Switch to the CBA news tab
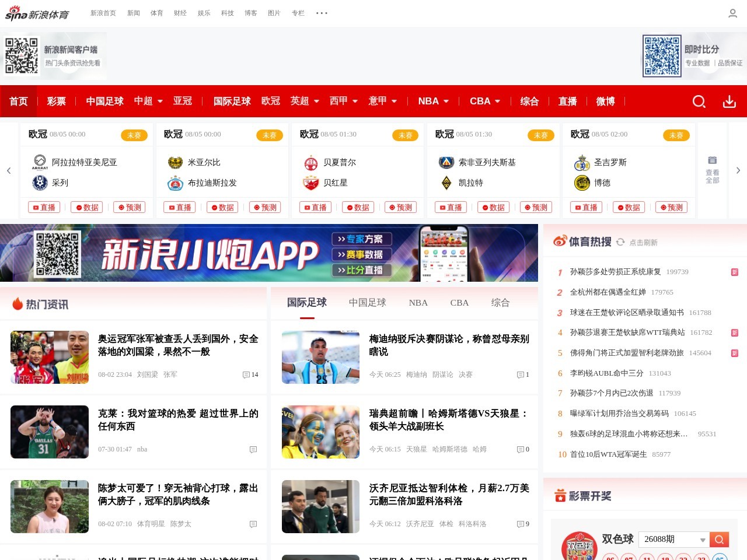Screen dimensions: 747x560 (x=459, y=303)
